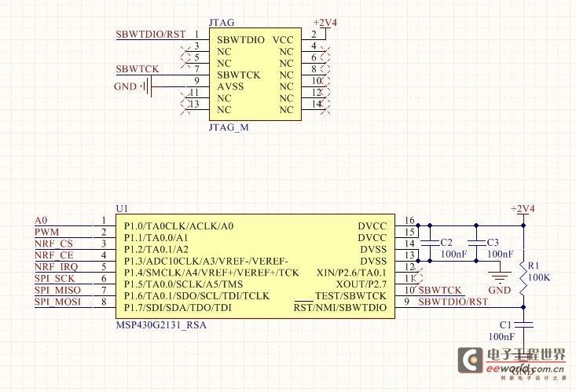Select the SBWTDIO pin name inside the JTAG connector
Viewport: 576px width, 392px height.
pyautogui.click(x=240, y=40)
